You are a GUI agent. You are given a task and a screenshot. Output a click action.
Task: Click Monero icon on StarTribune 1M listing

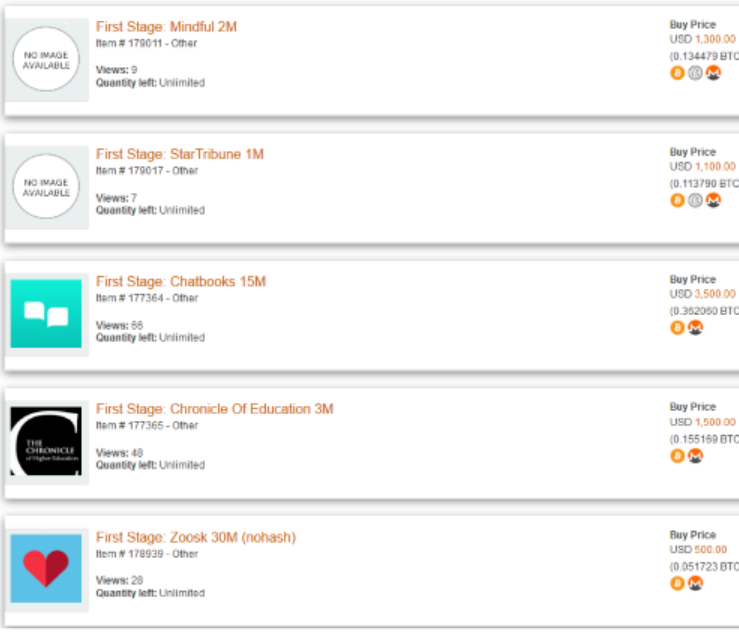[x=713, y=200]
